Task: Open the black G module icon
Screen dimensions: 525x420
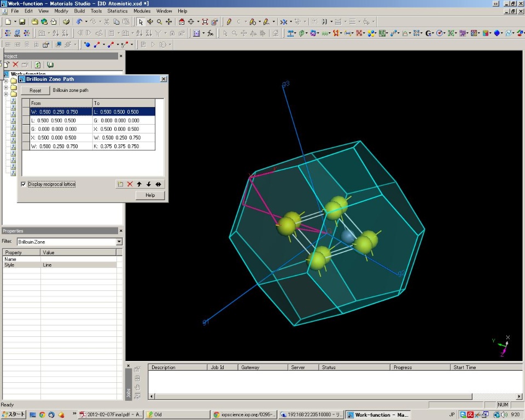Action: tap(428, 33)
